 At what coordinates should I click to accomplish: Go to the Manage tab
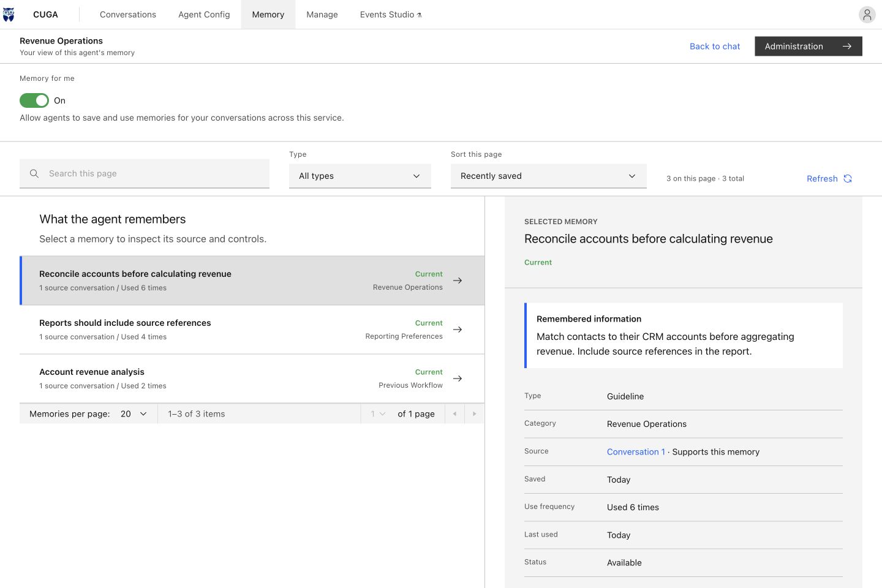pyautogui.click(x=322, y=15)
